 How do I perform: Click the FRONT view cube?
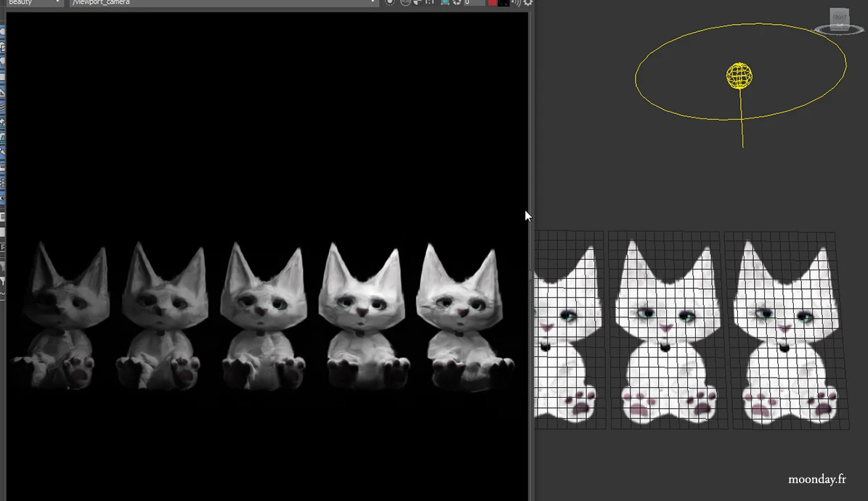[839, 18]
